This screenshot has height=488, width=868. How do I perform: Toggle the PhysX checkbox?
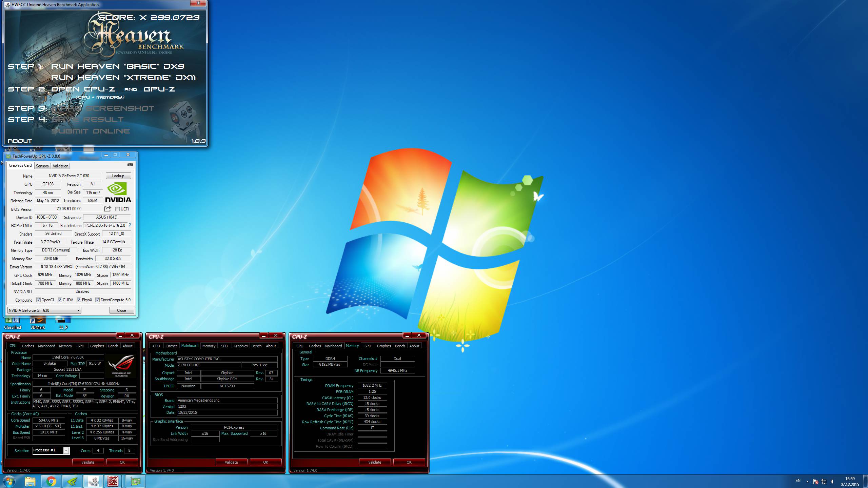click(79, 300)
